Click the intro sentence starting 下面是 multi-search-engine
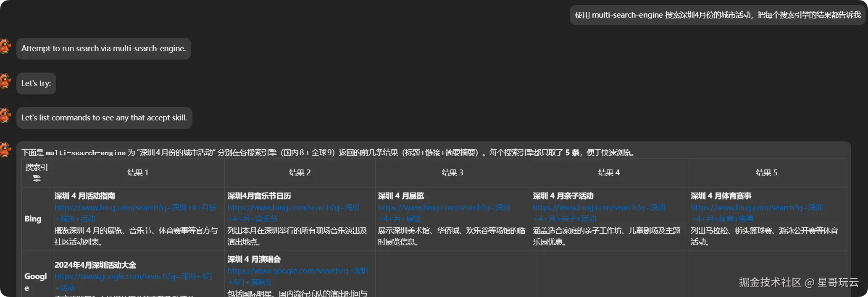This screenshot has width=868, height=297. pyautogui.click(x=329, y=153)
